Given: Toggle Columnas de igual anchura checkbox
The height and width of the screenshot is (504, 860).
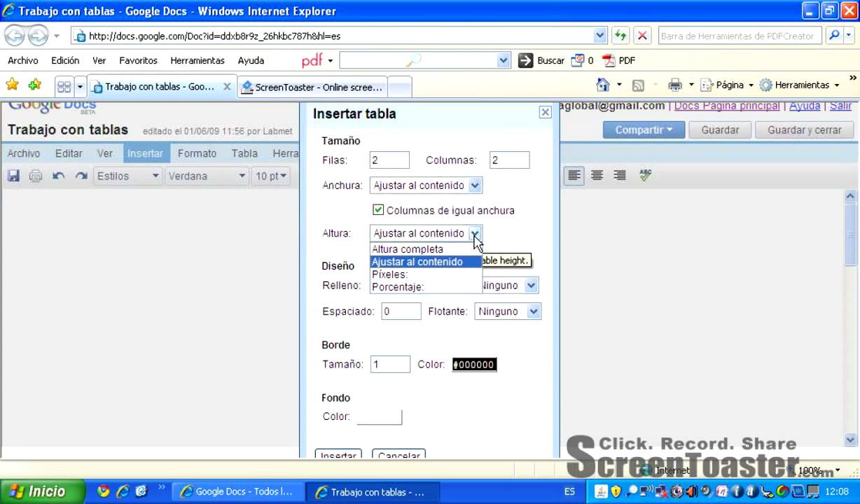Looking at the screenshot, I should pos(378,210).
